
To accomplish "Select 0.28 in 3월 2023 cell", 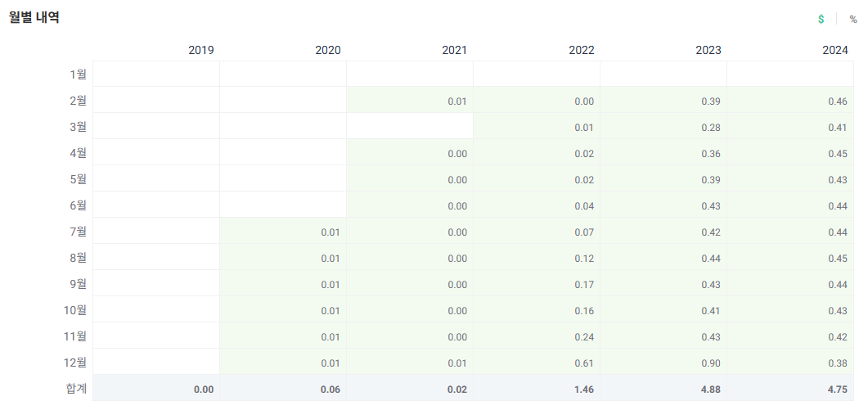I will click(x=711, y=128).
